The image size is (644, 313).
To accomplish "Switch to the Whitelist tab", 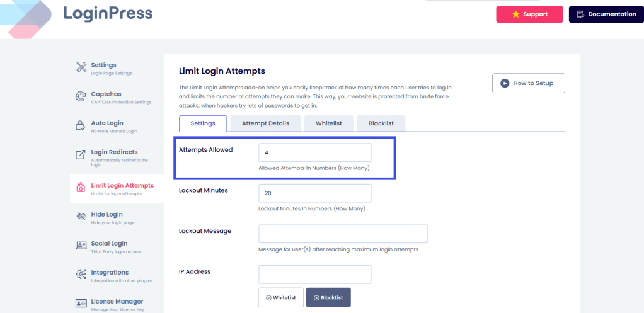I will coord(328,123).
